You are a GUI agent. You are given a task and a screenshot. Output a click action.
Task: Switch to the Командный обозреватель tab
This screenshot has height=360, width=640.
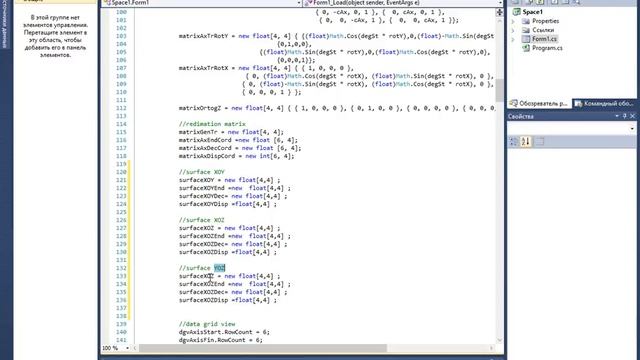point(604,104)
